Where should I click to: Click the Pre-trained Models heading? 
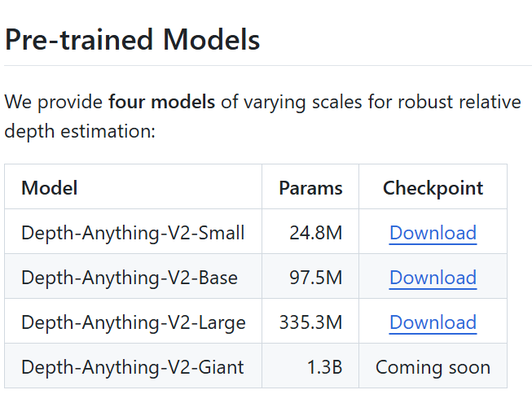pyautogui.click(x=133, y=39)
